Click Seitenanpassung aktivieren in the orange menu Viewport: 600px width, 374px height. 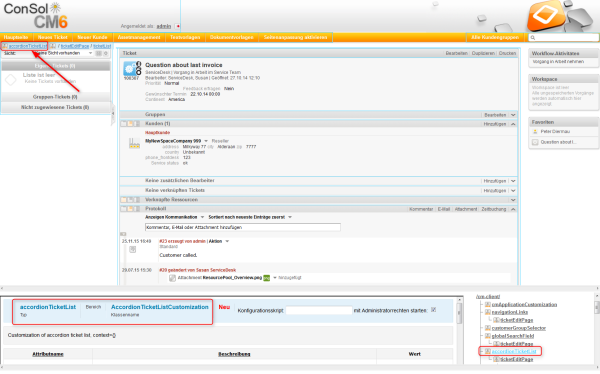tap(295, 37)
